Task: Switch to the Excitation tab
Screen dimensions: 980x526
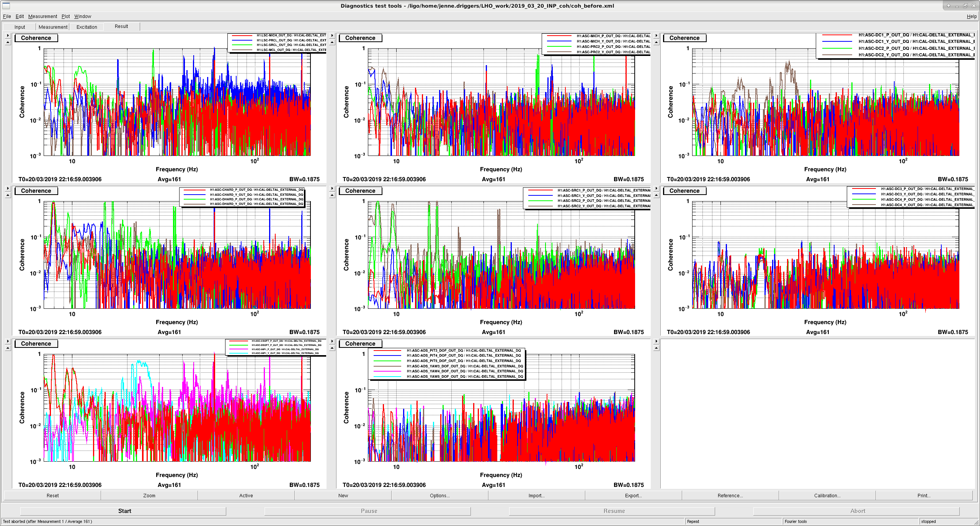Action: [87, 27]
